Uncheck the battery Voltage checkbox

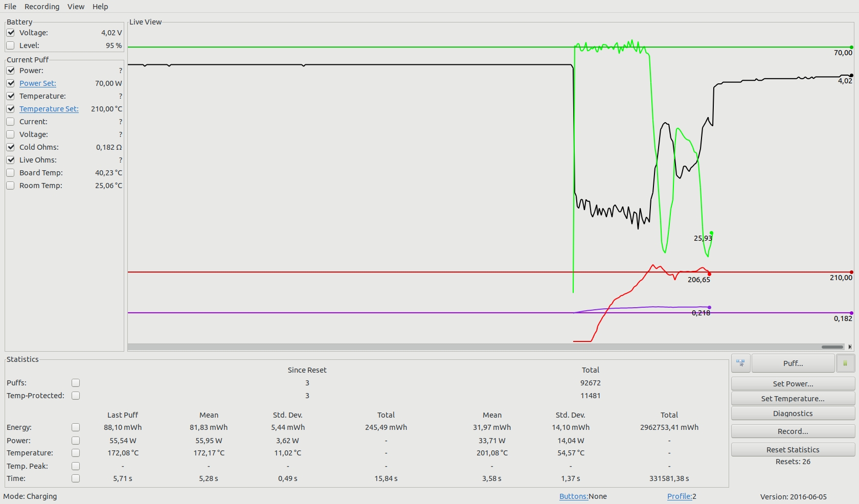pos(10,33)
